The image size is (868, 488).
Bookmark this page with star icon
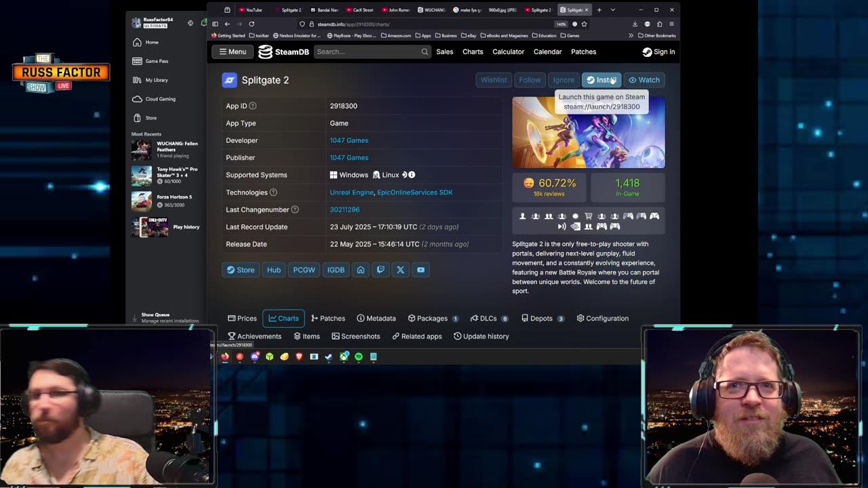[584, 24]
